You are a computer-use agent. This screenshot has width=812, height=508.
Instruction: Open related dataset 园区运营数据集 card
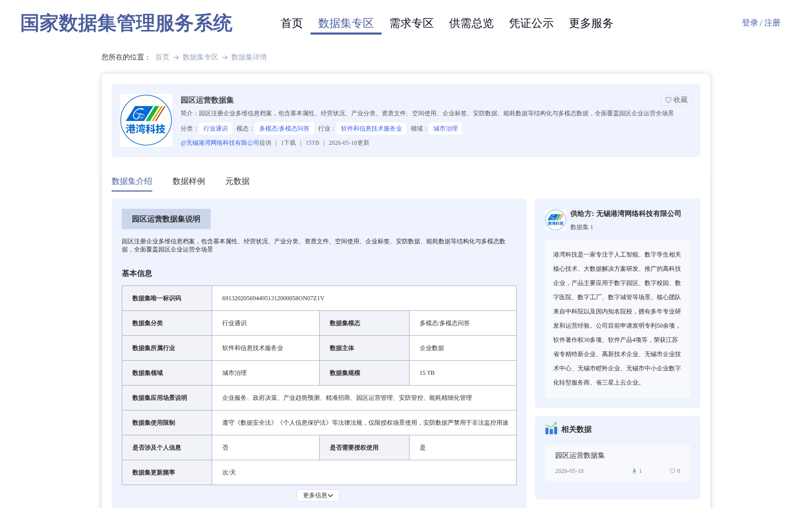tap(618, 463)
